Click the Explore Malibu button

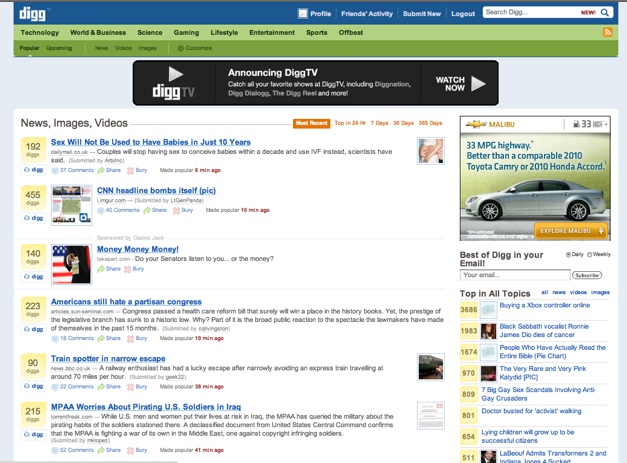pyautogui.click(x=570, y=231)
